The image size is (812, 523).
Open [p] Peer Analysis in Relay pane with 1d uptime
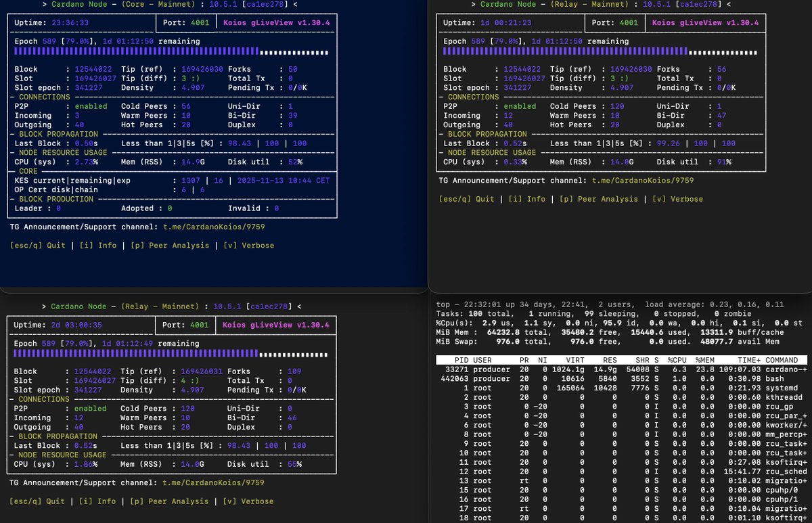pyautogui.click(x=600, y=199)
